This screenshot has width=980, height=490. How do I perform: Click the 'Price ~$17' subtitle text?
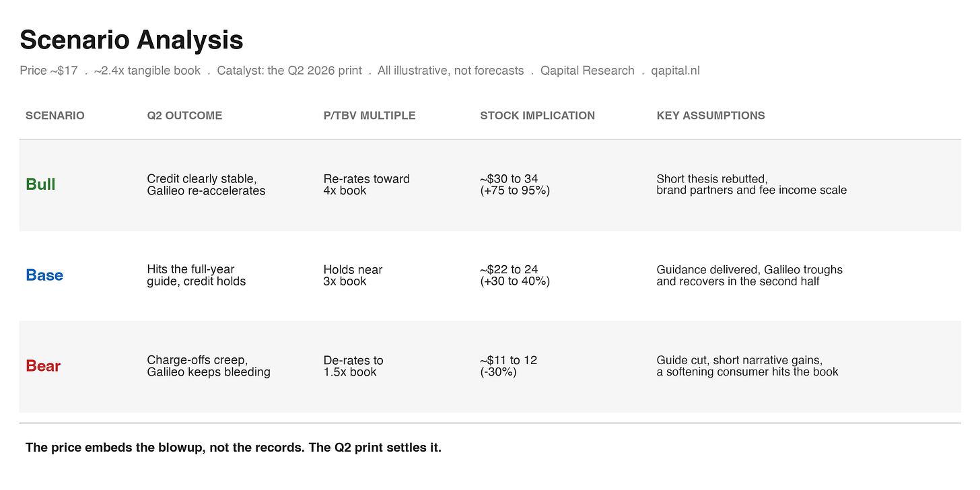tap(48, 71)
